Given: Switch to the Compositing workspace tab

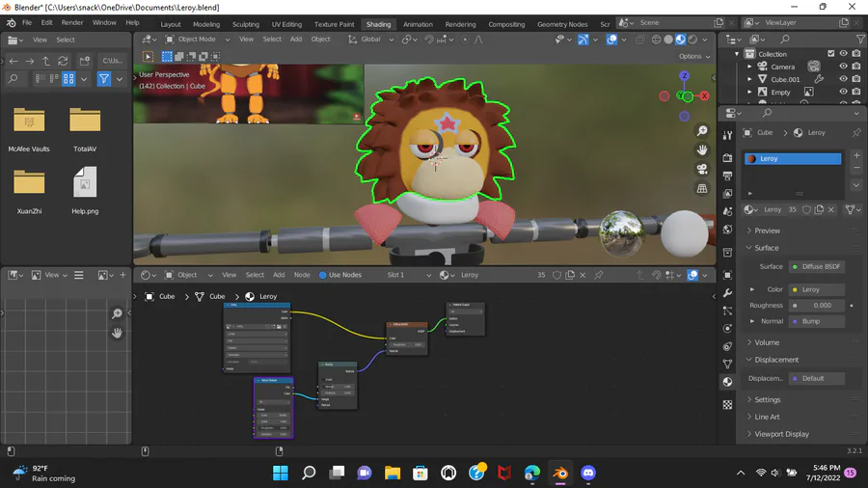Looking at the screenshot, I should (506, 24).
